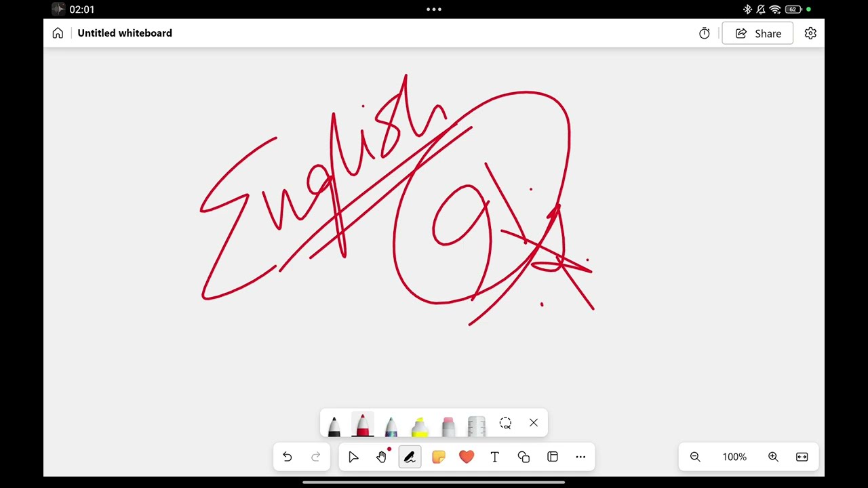Open the reactions heart tool
This screenshot has height=488, width=868.
click(467, 457)
